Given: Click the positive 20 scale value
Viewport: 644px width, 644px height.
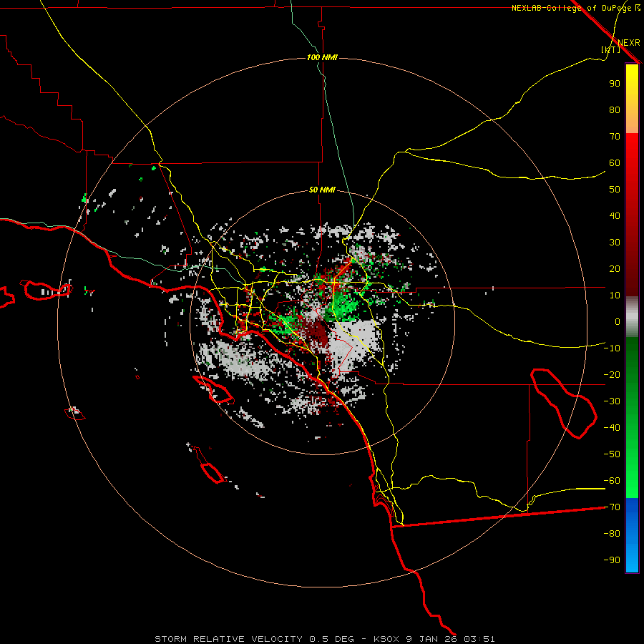Looking at the screenshot, I should click(x=615, y=268).
